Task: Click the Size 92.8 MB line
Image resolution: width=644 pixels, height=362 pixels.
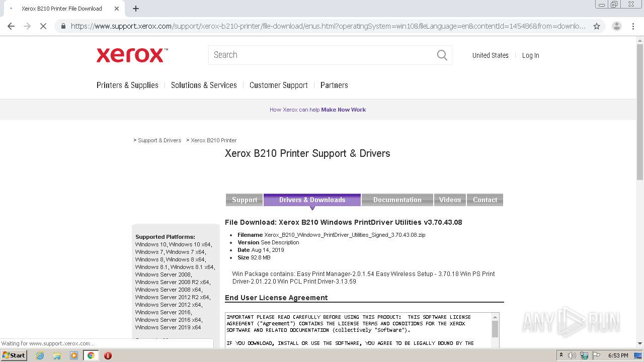Action: coord(254,257)
